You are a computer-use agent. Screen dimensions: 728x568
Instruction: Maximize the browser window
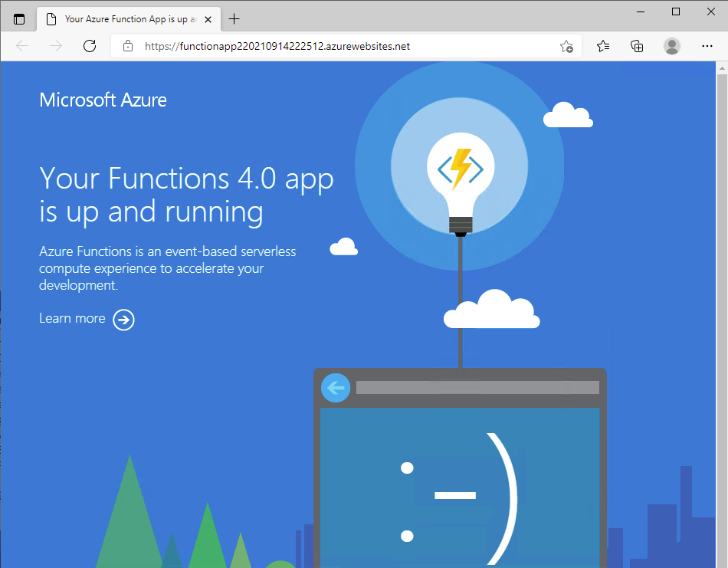[x=676, y=11]
